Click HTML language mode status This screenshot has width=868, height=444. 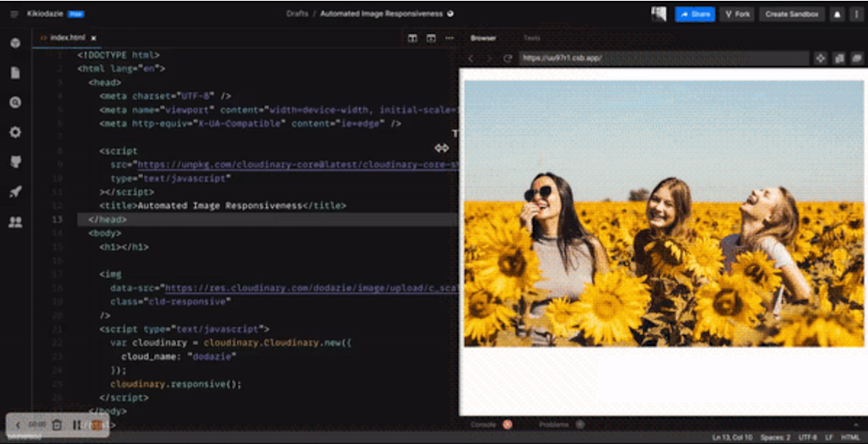point(851,437)
